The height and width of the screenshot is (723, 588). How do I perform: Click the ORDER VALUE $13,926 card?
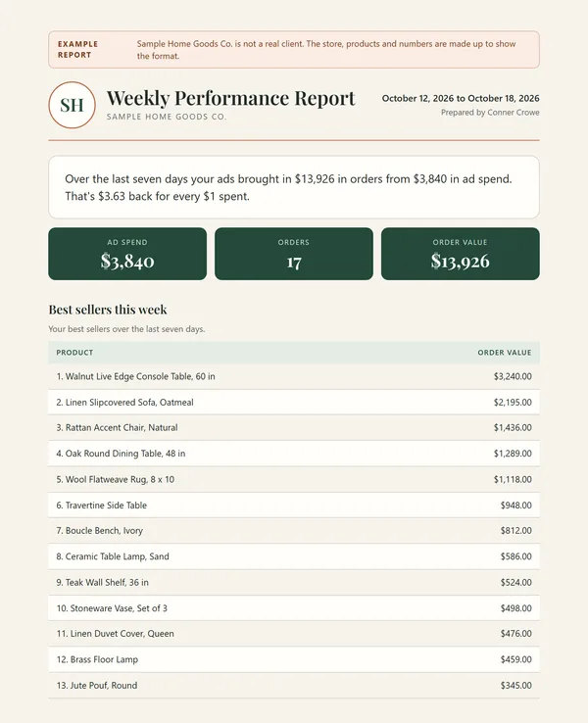(x=461, y=254)
